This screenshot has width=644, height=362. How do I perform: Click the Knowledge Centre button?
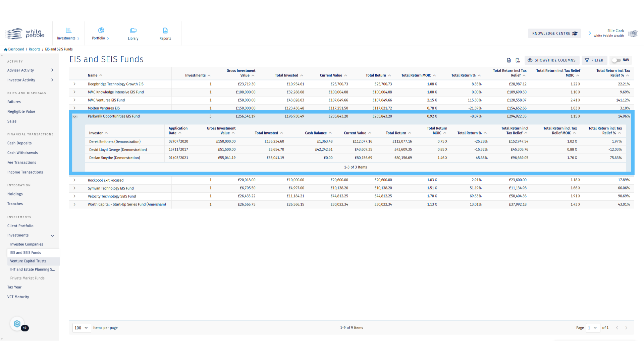pyautogui.click(x=554, y=34)
